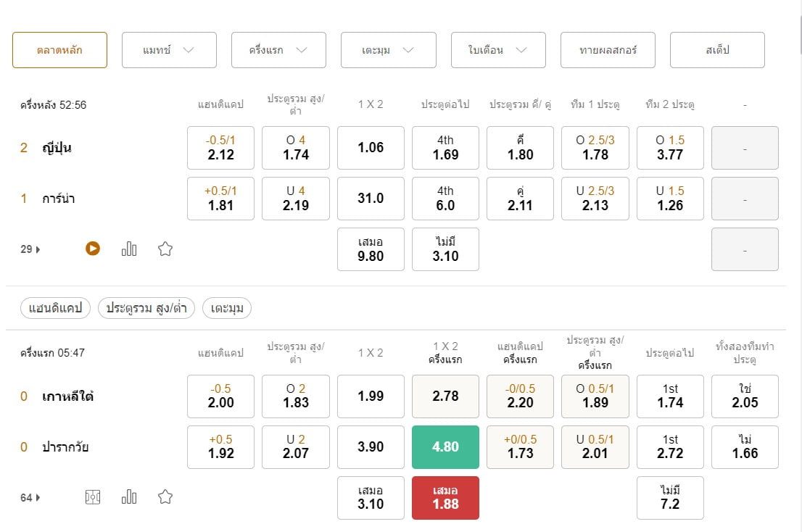
Task: Select การ์น่า 4th goal at 6.0
Action: point(445,199)
